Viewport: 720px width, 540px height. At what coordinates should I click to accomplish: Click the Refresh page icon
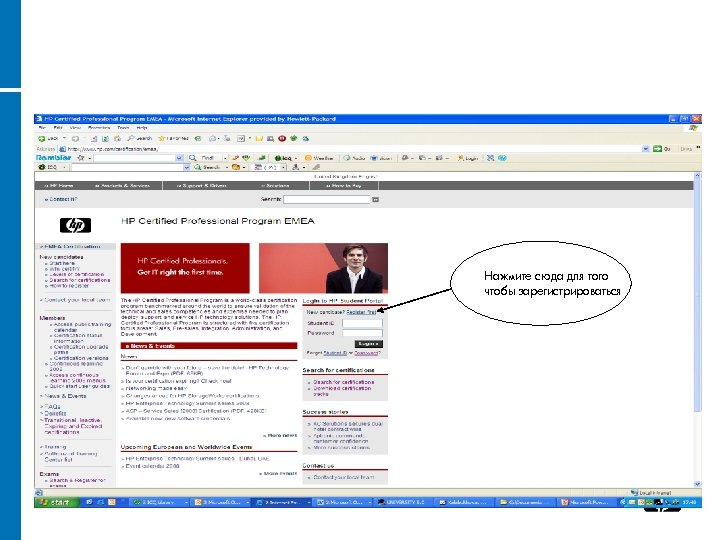105,138
